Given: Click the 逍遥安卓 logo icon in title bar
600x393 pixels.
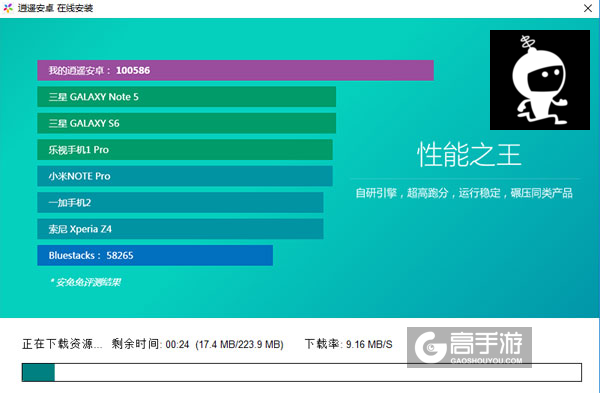Looking at the screenshot, I should coord(8,8).
